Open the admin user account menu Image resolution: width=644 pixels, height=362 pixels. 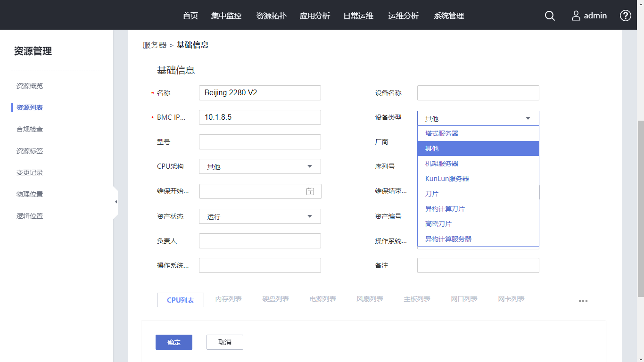pyautogui.click(x=589, y=16)
